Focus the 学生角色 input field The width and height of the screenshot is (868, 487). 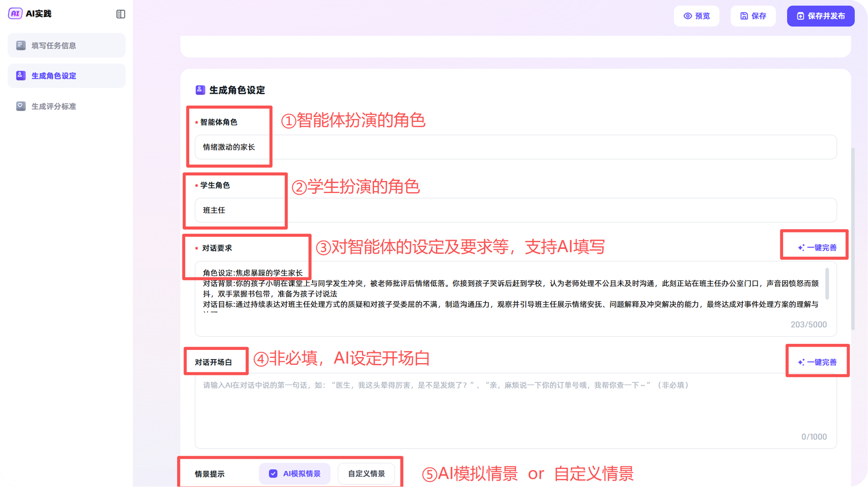pos(516,210)
